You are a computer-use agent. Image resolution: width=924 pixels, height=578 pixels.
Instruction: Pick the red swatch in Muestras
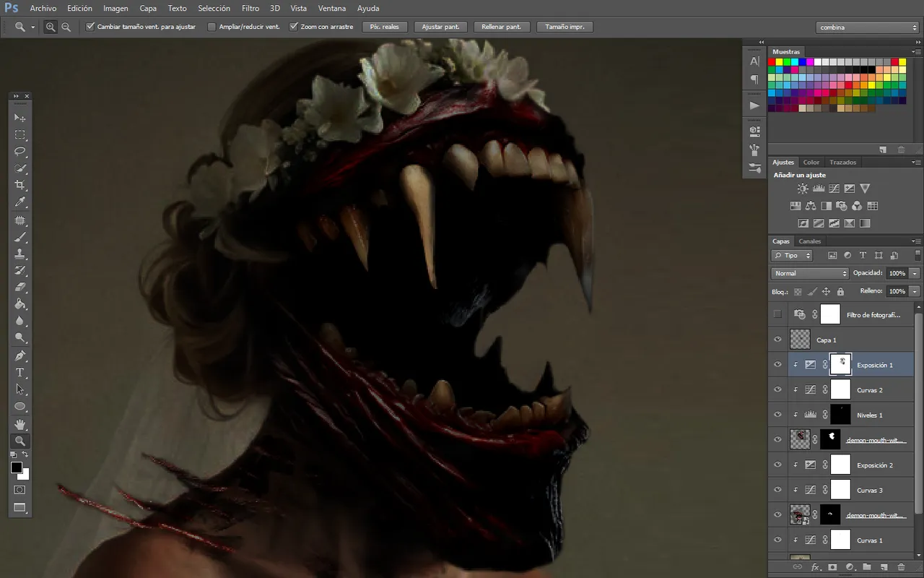pyautogui.click(x=772, y=62)
